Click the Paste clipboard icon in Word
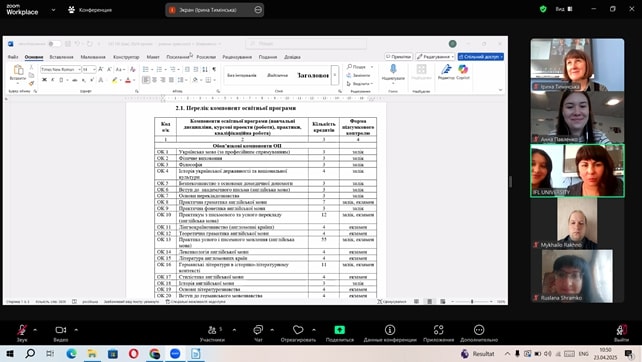Image resolution: width=642 pixels, height=362 pixels. 18,69
